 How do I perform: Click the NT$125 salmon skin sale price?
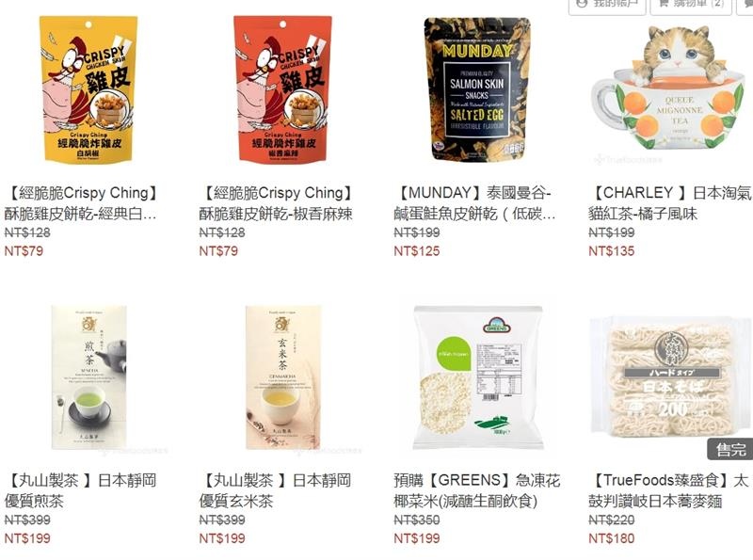pos(416,251)
